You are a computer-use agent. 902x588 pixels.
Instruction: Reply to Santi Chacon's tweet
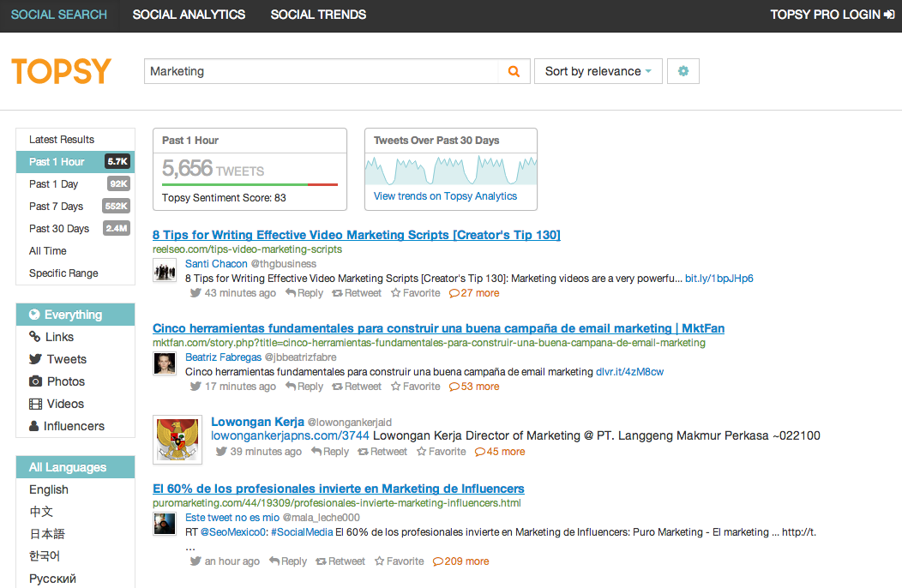click(304, 293)
